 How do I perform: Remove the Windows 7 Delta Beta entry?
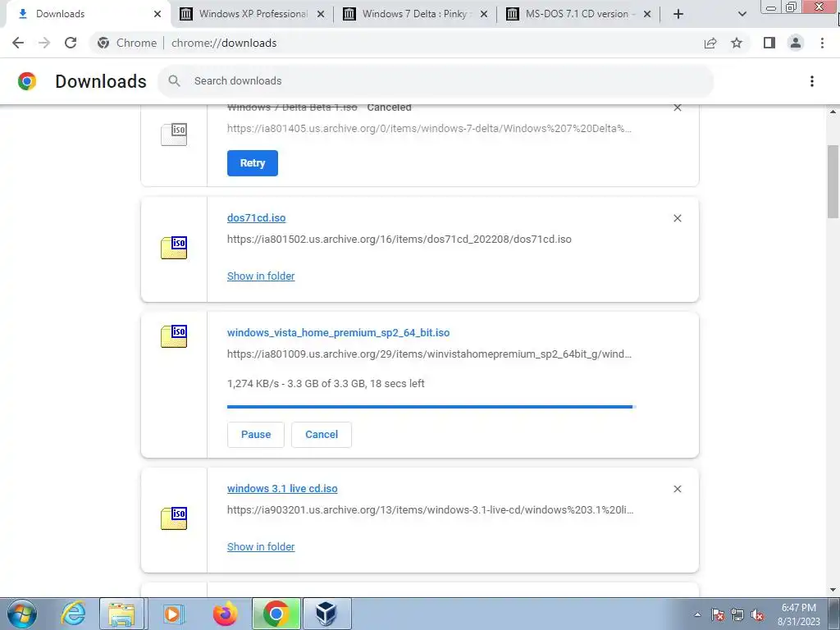coord(677,108)
